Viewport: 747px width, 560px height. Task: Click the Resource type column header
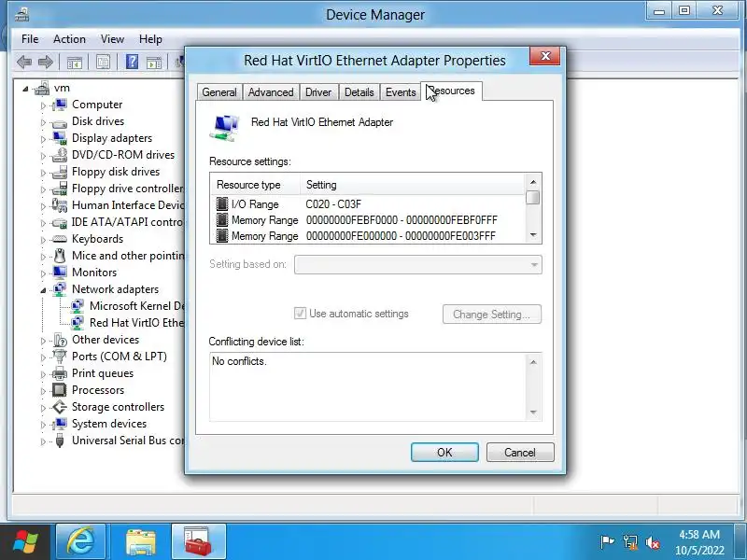tap(255, 184)
